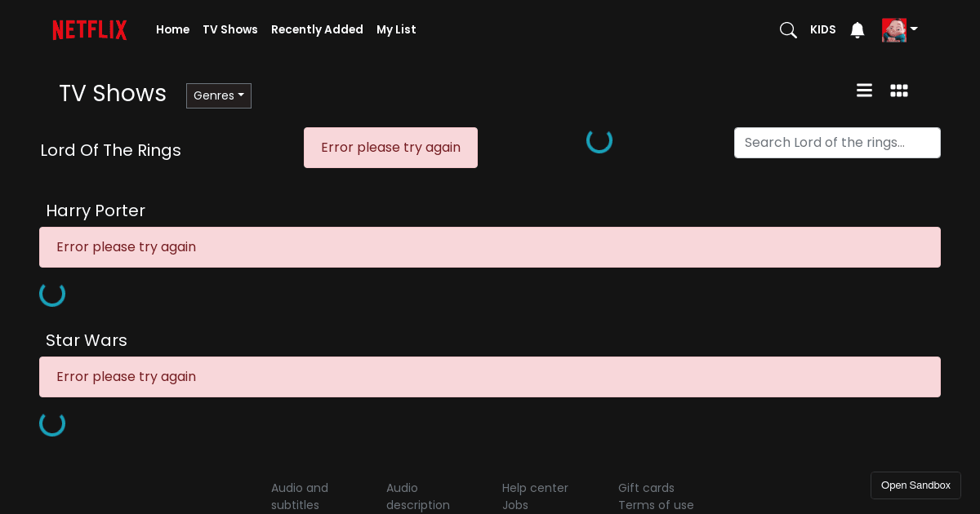The height and width of the screenshot is (514, 980).
Task: Click the Terms of use link
Action: [x=656, y=505]
